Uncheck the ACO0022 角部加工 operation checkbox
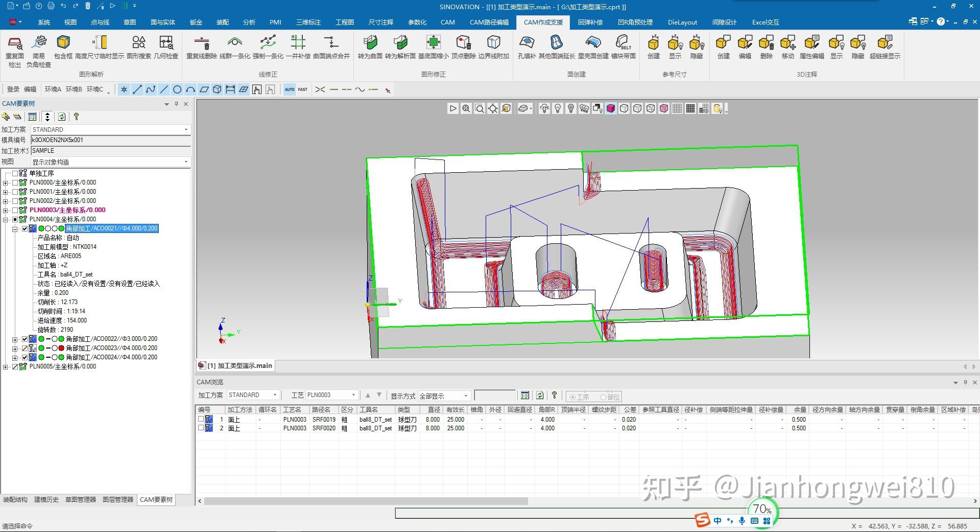 (x=24, y=339)
